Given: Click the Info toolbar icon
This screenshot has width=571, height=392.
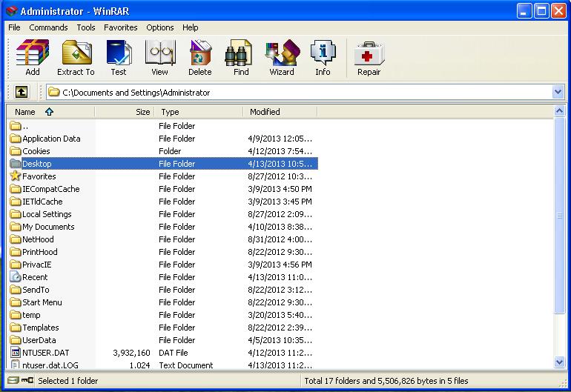Looking at the screenshot, I should [323, 53].
